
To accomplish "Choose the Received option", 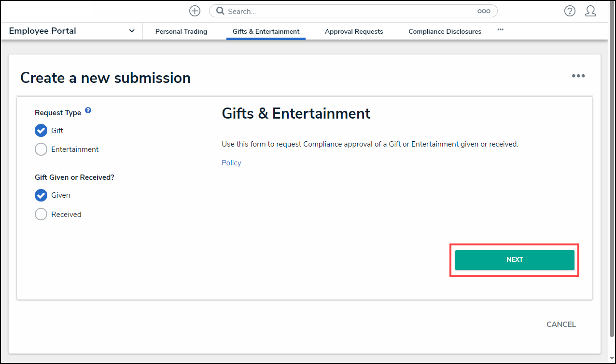I will tap(41, 215).
